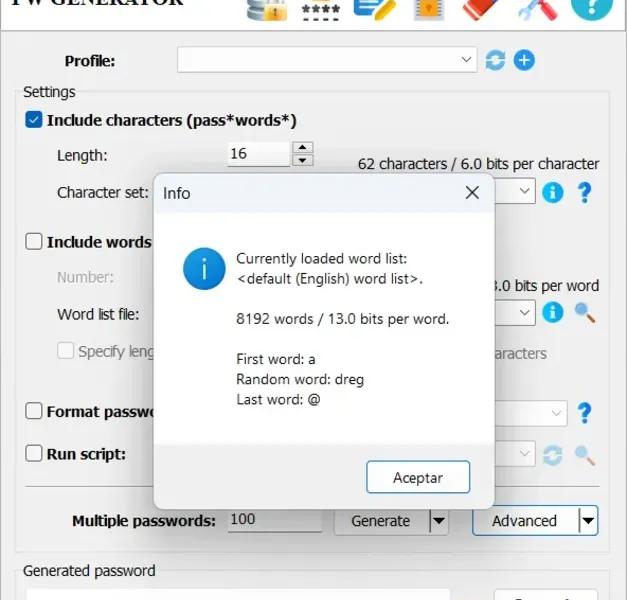Expand the Character set dropdown arrow

(524, 191)
